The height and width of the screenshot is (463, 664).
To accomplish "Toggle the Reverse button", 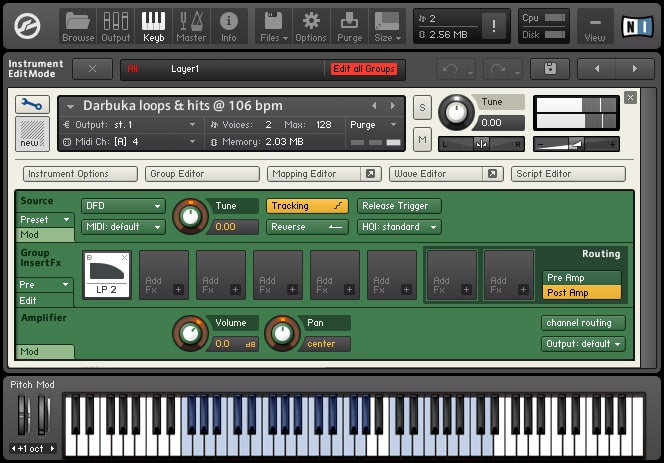I will click(307, 227).
